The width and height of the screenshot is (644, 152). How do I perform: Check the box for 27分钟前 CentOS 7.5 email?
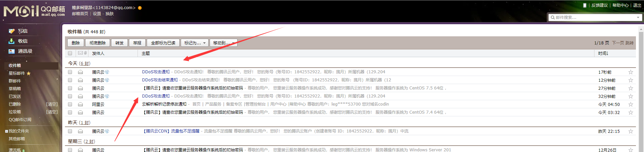click(70, 88)
